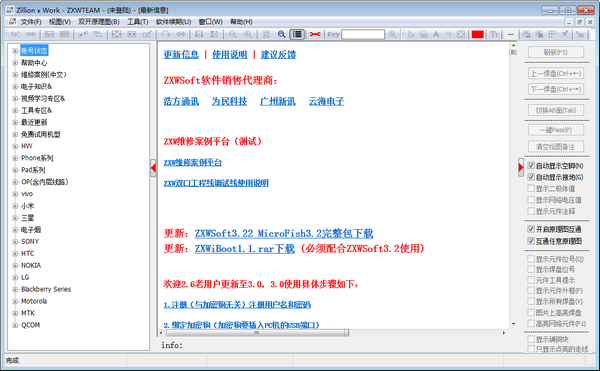Click the red wrench tool icon
Viewport: 600px width, 371px height.
pos(315,34)
